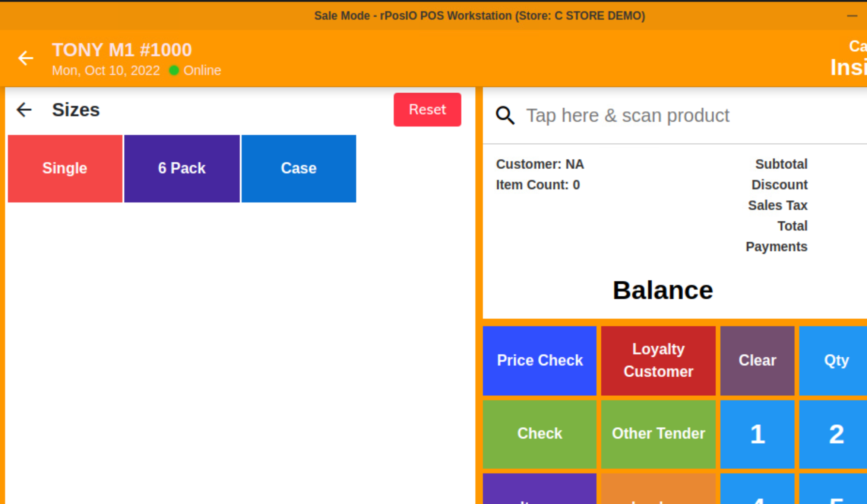Minimize the POS Workstation window
The width and height of the screenshot is (867, 504).
(852, 16)
